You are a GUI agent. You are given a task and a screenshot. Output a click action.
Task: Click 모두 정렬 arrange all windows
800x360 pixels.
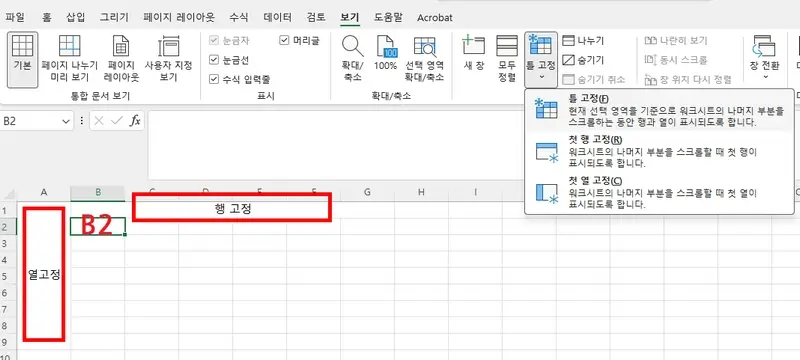coord(507,60)
